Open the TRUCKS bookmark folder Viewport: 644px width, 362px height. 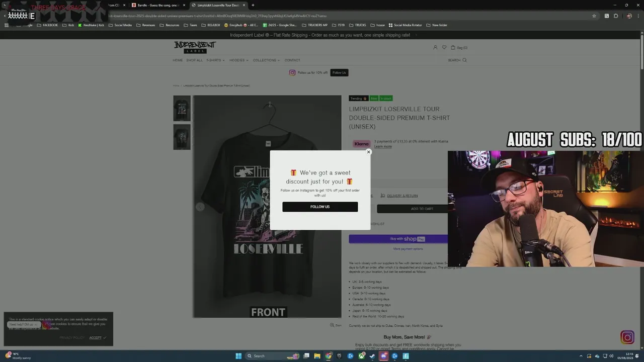click(x=358, y=25)
